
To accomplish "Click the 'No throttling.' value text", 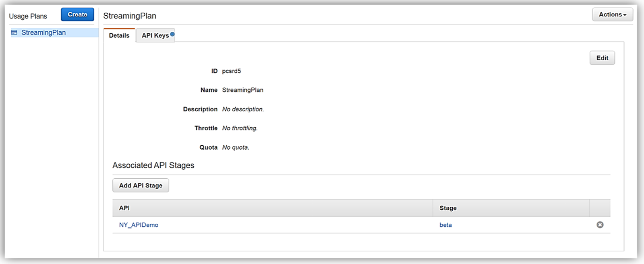I will pos(240,128).
